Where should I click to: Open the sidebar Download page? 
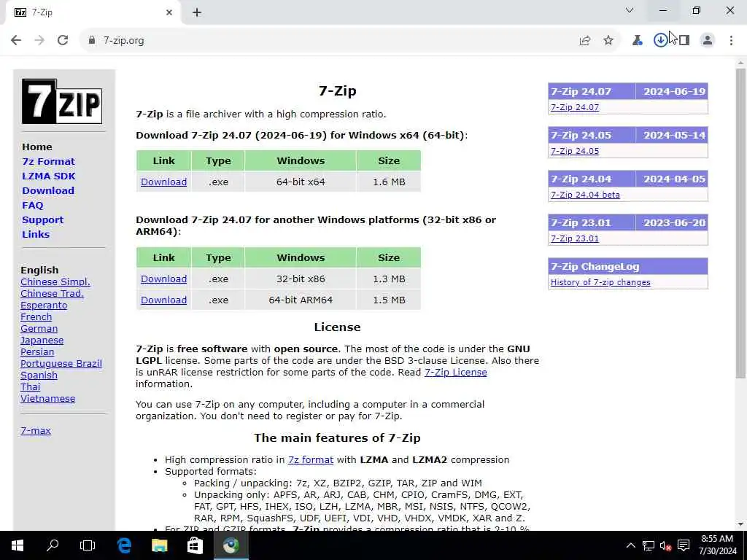pos(48,190)
